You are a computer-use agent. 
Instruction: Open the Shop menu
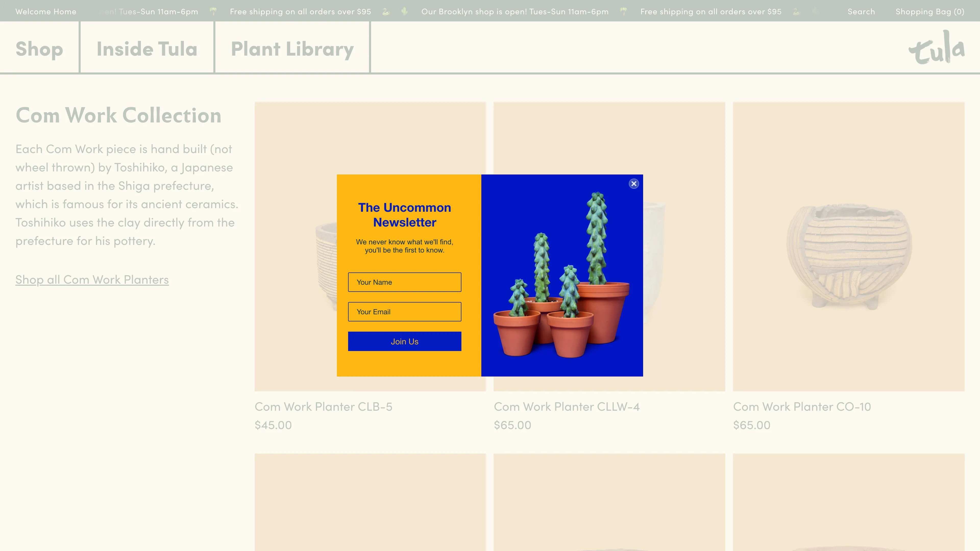click(39, 49)
